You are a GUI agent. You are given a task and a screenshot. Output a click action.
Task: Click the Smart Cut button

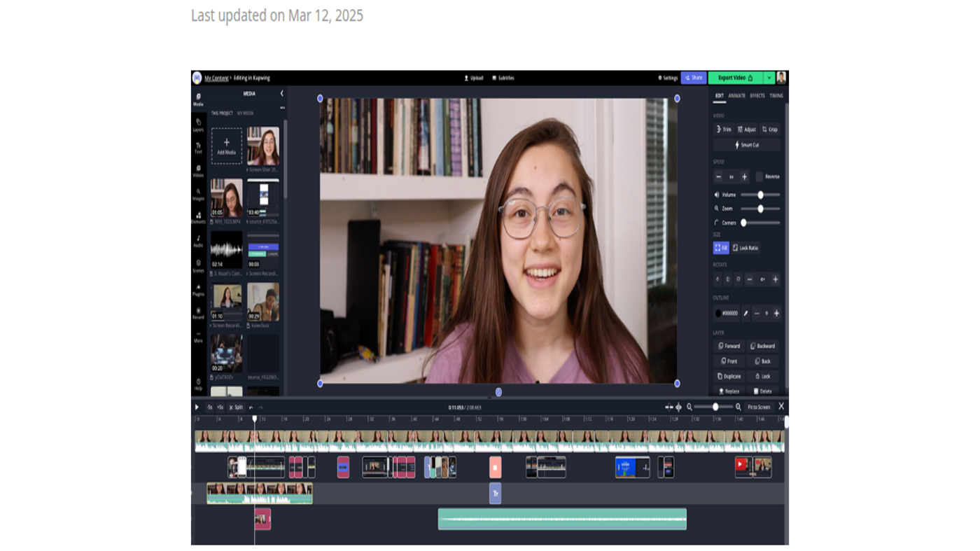coord(747,145)
